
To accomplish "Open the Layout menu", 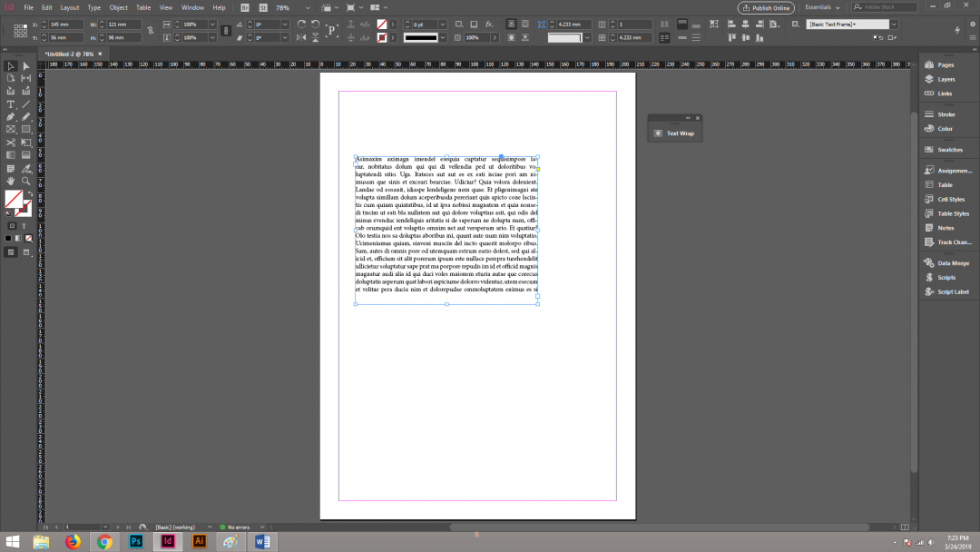I will tap(69, 7).
